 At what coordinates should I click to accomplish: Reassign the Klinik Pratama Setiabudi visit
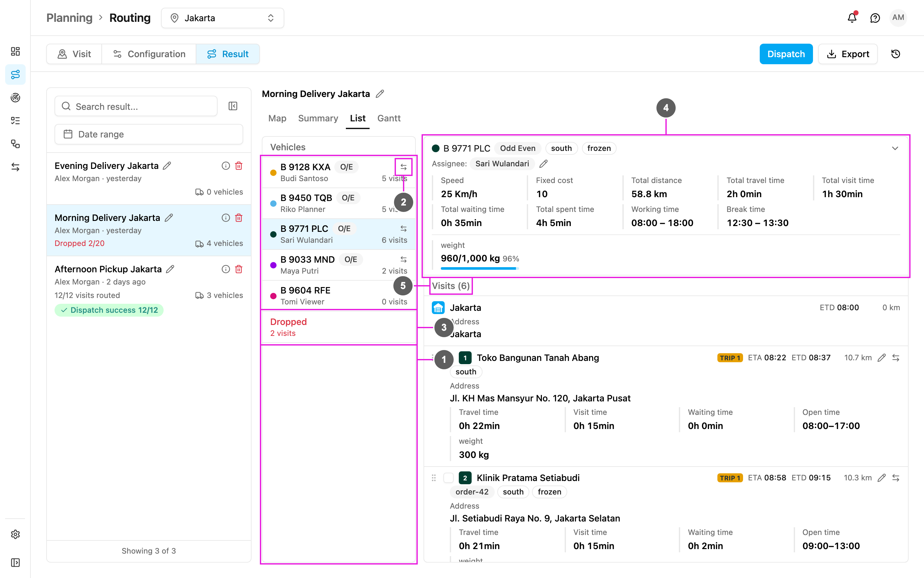(x=896, y=478)
